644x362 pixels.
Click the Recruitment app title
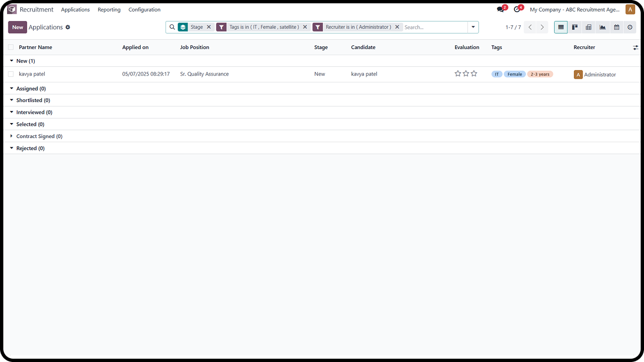[x=36, y=9]
